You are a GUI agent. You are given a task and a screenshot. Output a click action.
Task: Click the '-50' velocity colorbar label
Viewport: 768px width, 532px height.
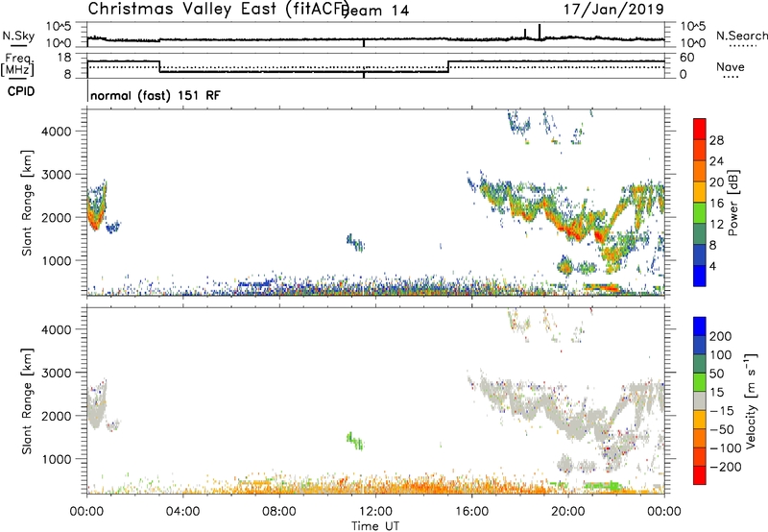722,429
